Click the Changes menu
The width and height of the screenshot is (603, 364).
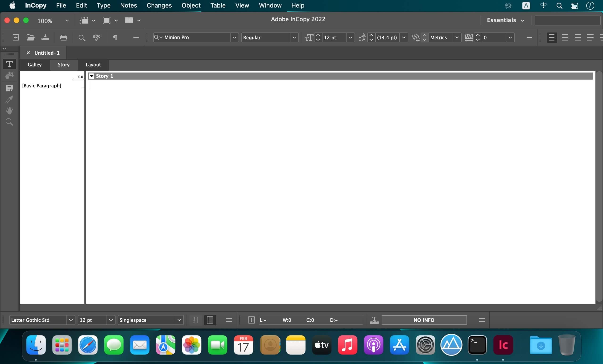click(x=159, y=5)
